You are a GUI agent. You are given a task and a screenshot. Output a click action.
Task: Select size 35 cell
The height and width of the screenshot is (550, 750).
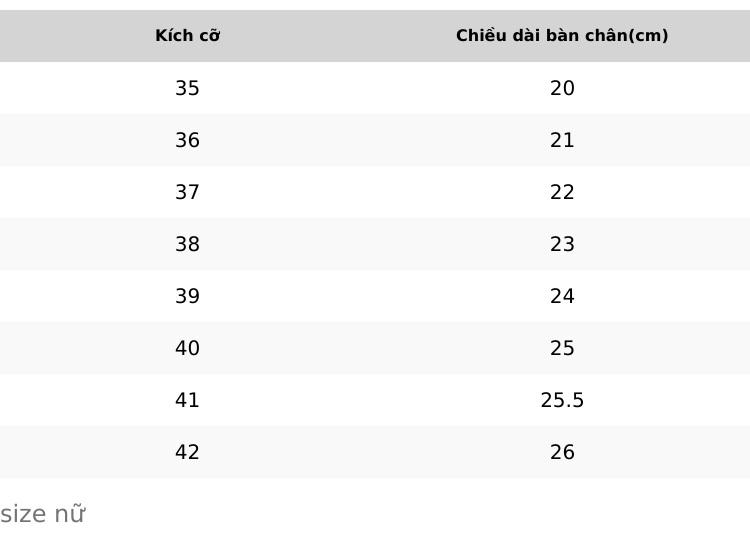187,88
